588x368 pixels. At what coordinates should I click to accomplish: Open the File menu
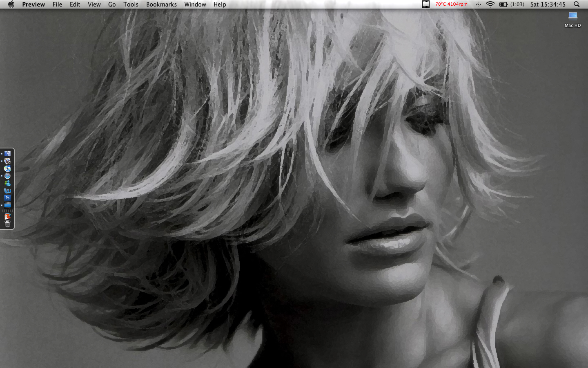point(57,4)
